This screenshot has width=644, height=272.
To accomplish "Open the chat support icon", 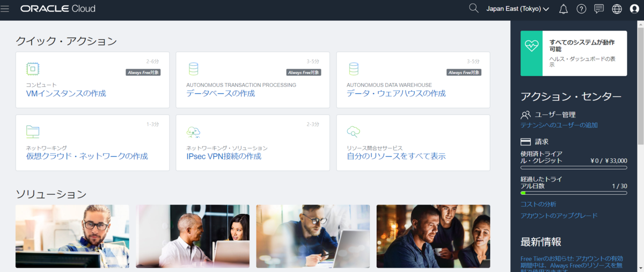I will point(599,9).
